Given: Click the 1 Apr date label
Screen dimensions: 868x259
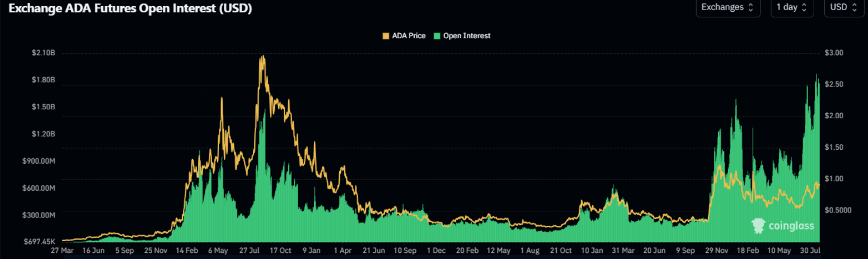Looking at the screenshot, I should [343, 251].
